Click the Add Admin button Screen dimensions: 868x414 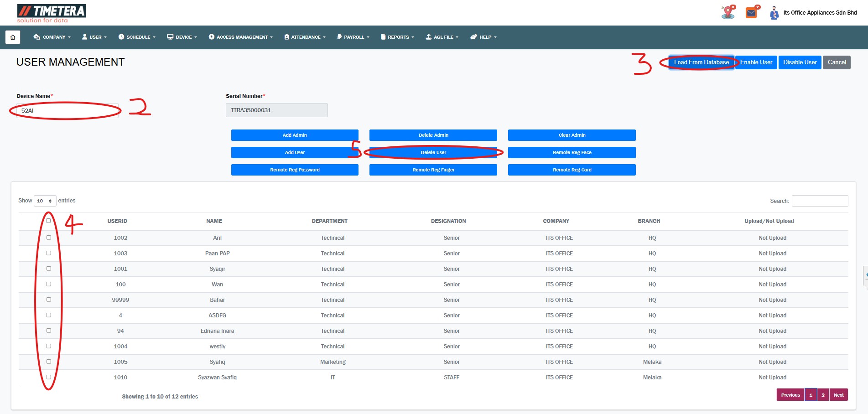click(295, 135)
